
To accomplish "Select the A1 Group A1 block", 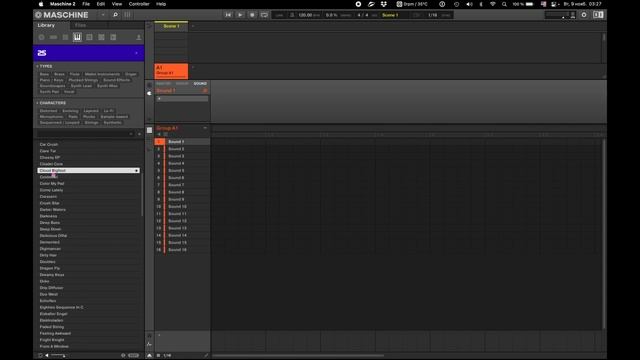I will click(x=171, y=71).
